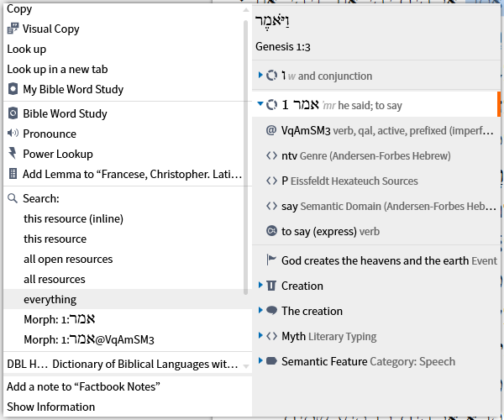
Task: Click the Visual Copy icon
Action: pos(13,29)
